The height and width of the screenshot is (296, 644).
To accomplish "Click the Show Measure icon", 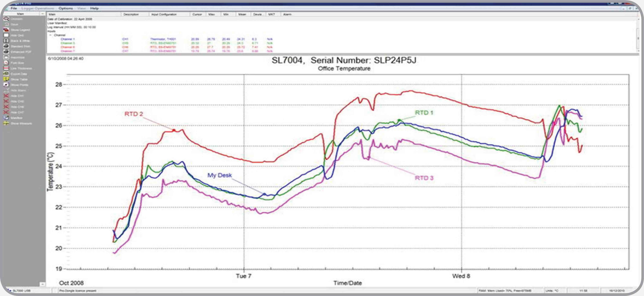I will (x=6, y=123).
